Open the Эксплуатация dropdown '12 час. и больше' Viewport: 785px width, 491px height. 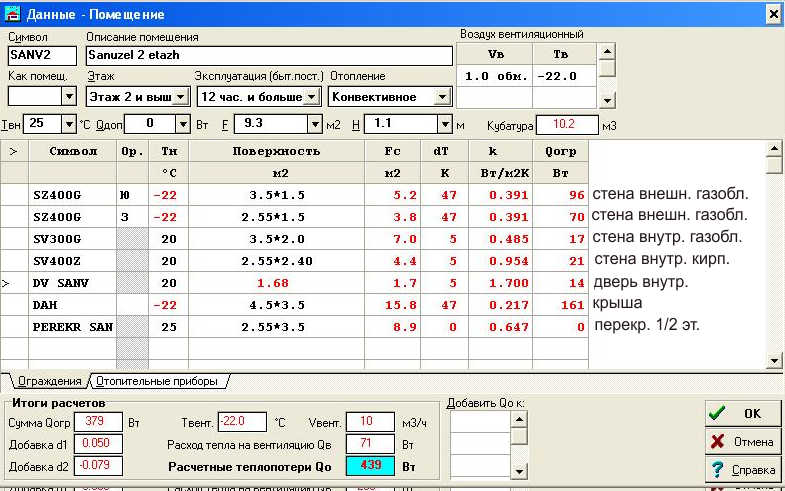[x=312, y=97]
